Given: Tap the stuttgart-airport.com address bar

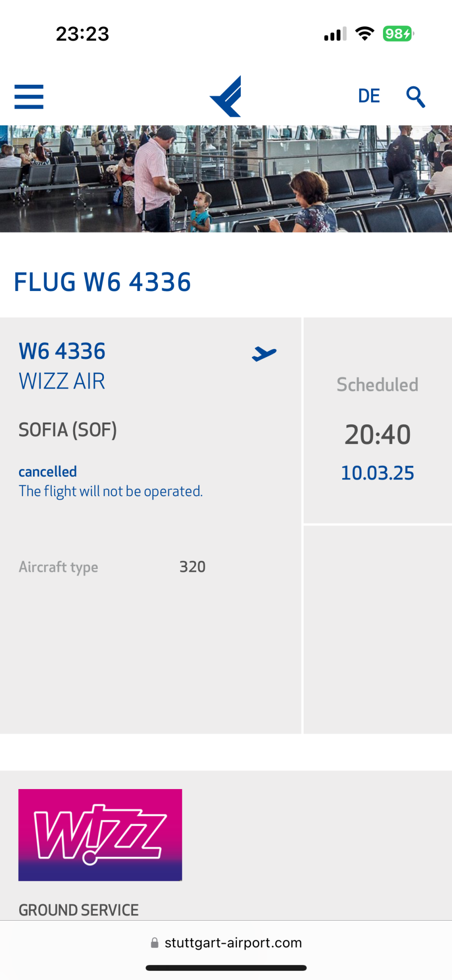Looking at the screenshot, I should coord(226,943).
